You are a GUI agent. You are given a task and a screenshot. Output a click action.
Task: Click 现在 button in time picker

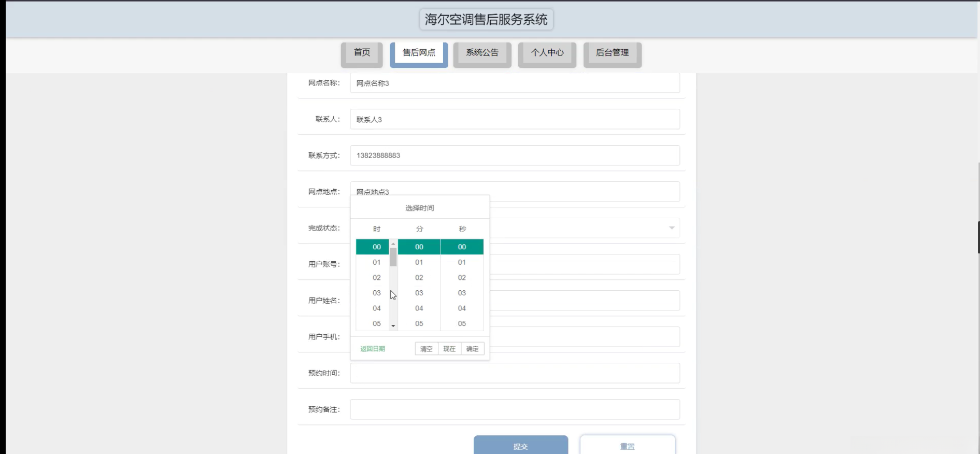click(449, 349)
